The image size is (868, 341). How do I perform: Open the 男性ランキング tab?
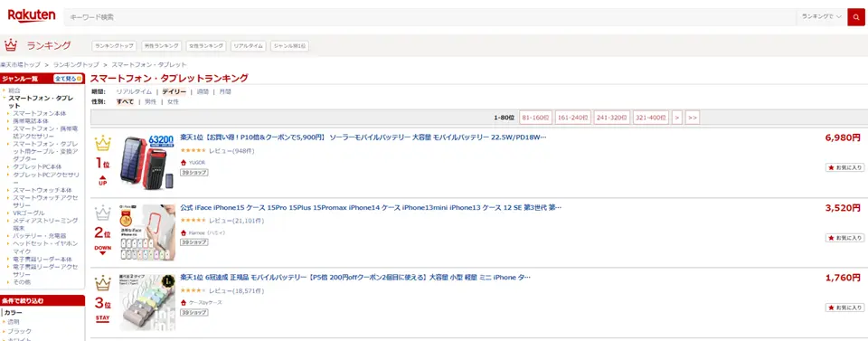tap(161, 46)
